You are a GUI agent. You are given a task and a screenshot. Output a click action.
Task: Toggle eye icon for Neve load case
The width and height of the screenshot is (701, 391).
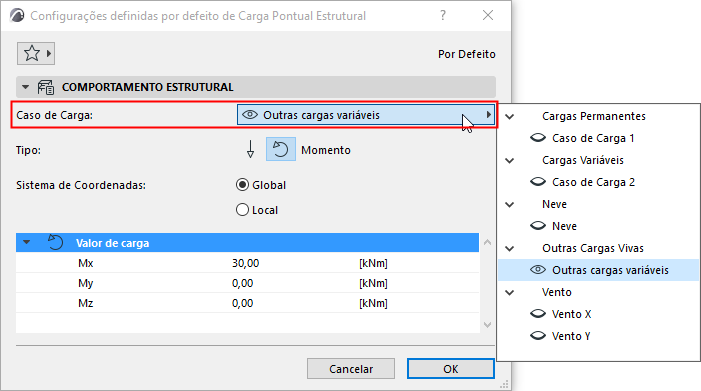(x=538, y=226)
